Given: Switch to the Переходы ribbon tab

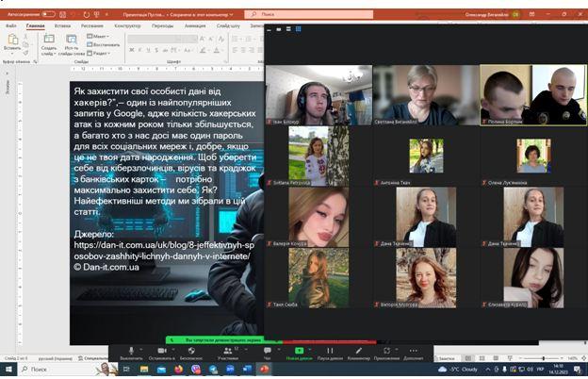Looking at the screenshot, I should (x=162, y=25).
